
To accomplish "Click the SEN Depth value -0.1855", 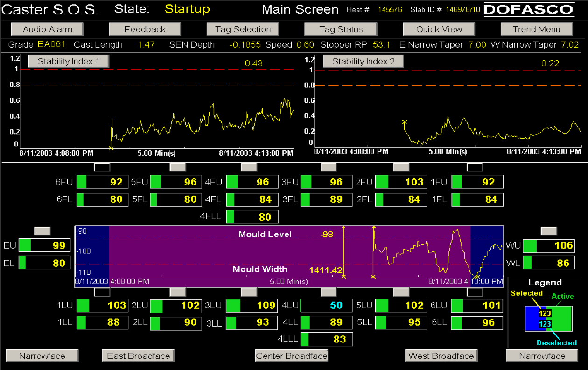I will (246, 45).
